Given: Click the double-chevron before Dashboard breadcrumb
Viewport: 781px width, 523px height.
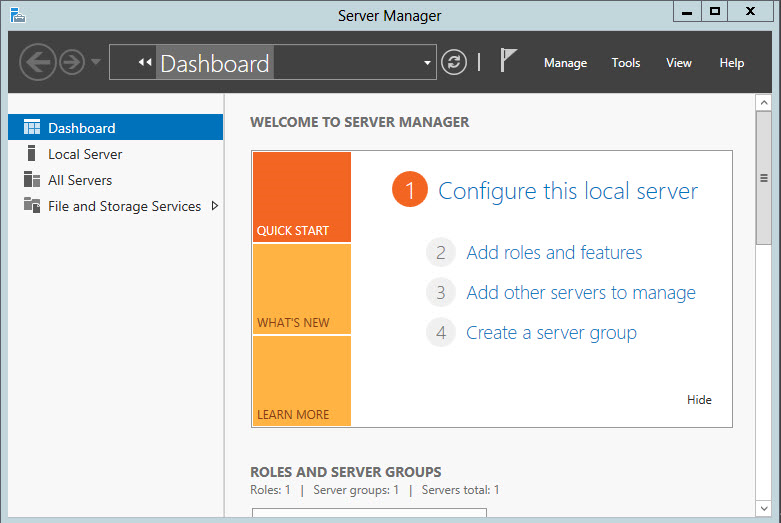Looking at the screenshot, I should [x=145, y=62].
